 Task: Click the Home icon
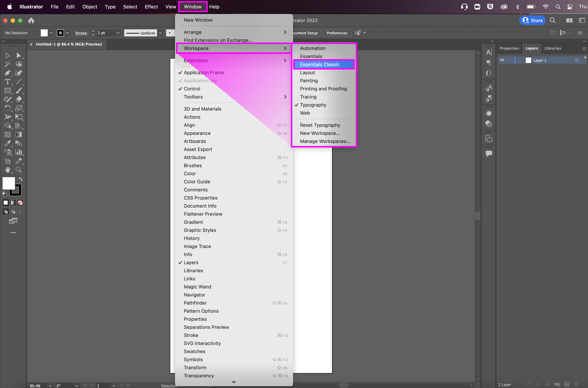[x=31, y=21]
